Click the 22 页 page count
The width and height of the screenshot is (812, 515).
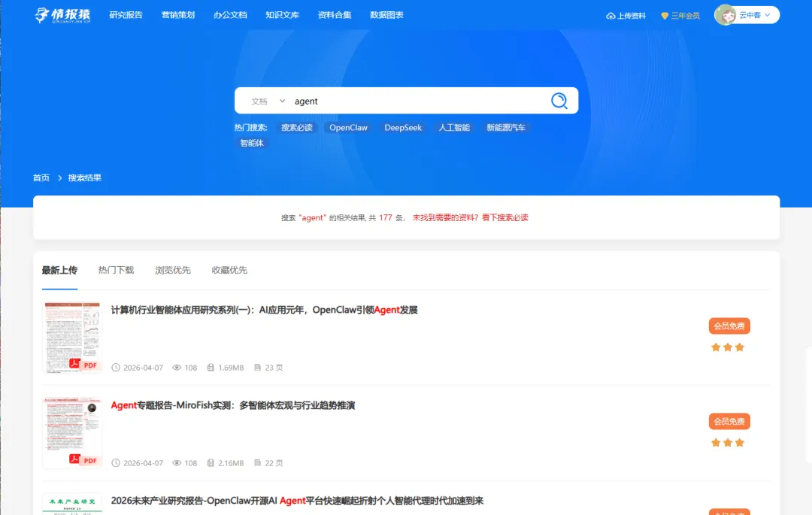[x=274, y=462]
